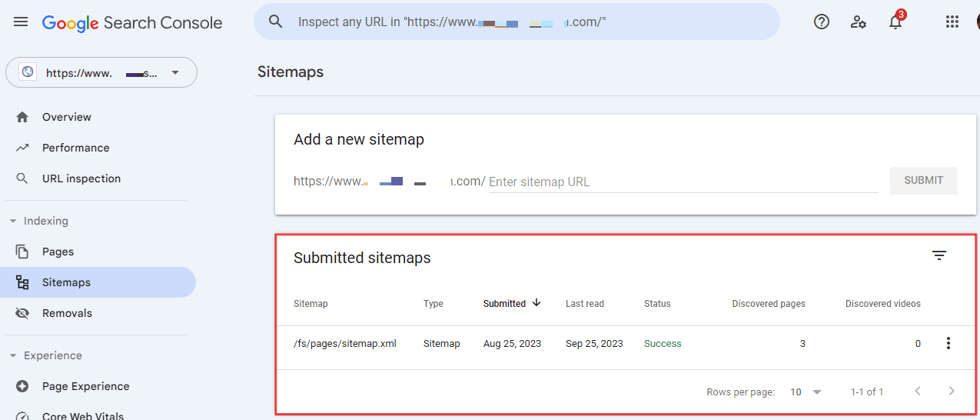This screenshot has height=420, width=980.
Task: Click the Submitted column header label
Action: click(504, 304)
